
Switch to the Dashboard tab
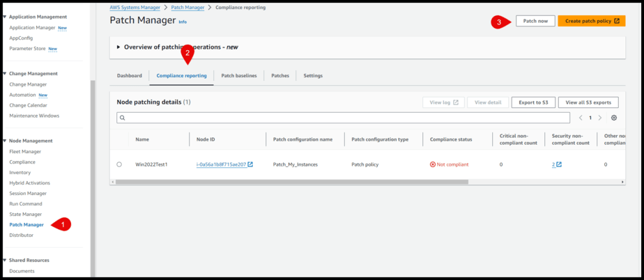click(x=130, y=76)
